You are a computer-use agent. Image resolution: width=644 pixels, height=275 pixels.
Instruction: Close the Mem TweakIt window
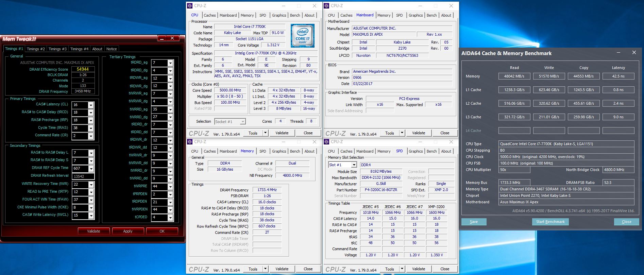(172, 38)
